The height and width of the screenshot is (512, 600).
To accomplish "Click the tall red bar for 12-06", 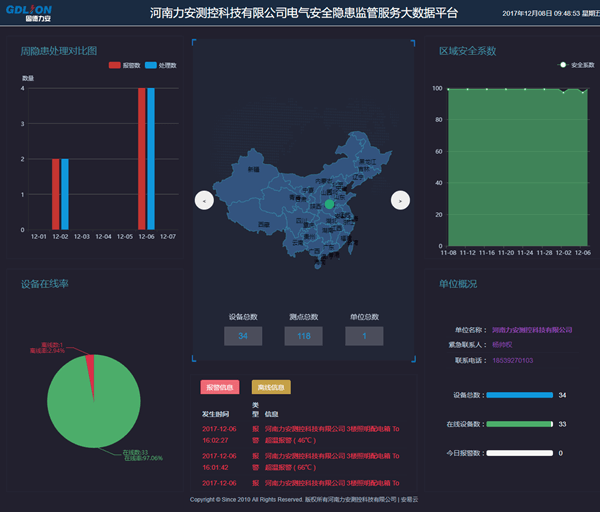I will [142, 160].
